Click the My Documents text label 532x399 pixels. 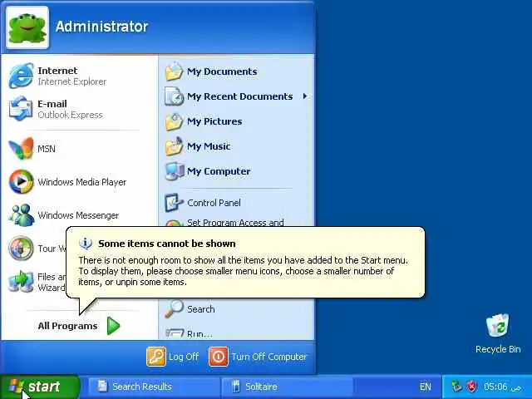[222, 71]
